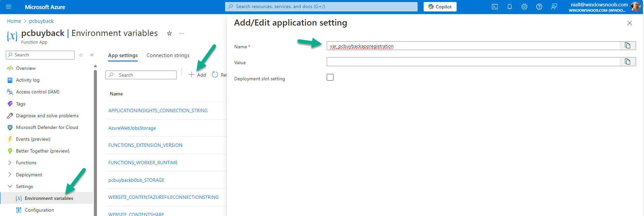Click the niall@windowsnoob.com account name

click(x=599, y=5)
